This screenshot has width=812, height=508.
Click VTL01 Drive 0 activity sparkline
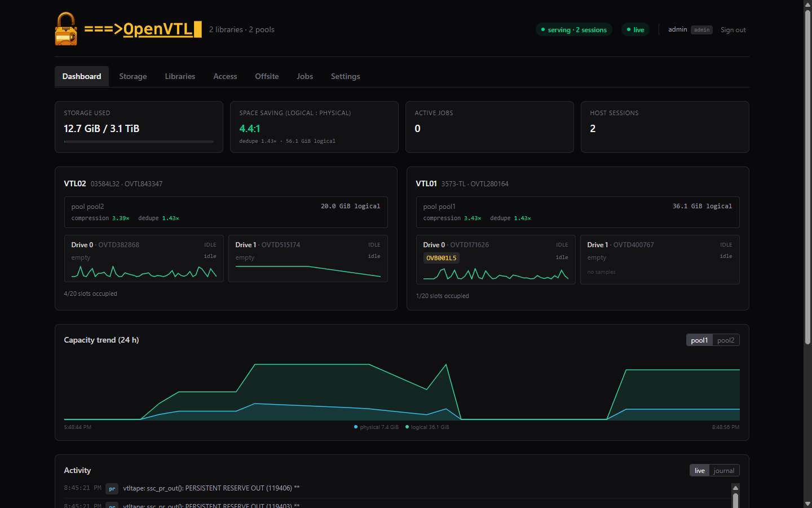[x=496, y=274]
